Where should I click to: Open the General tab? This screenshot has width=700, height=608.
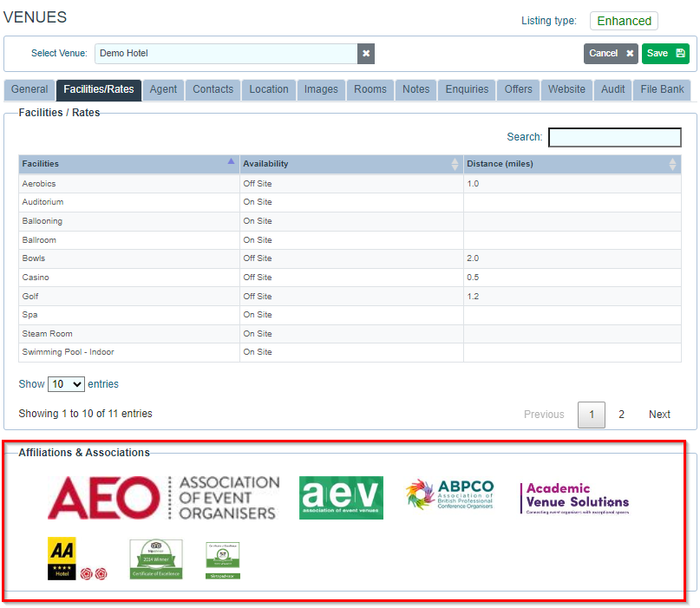click(x=29, y=89)
